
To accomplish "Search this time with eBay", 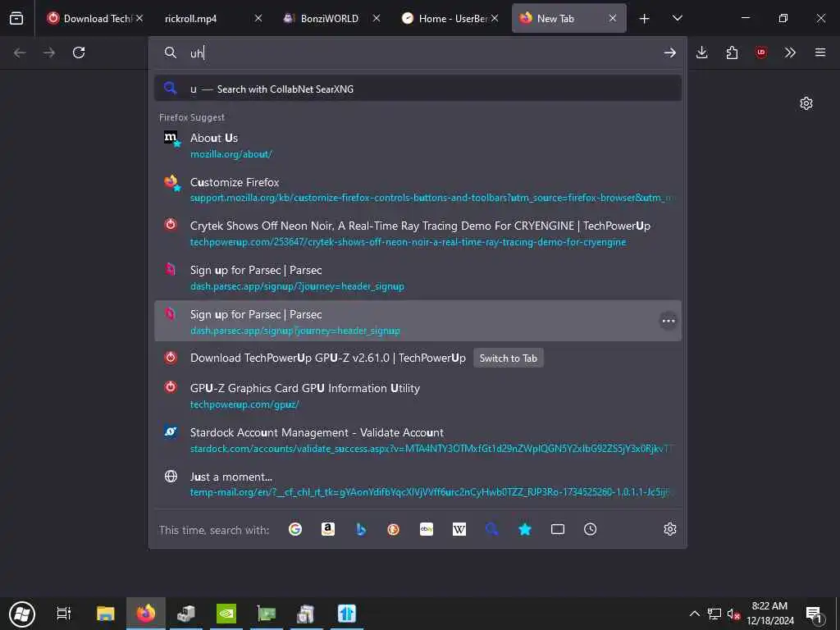I will (427, 529).
